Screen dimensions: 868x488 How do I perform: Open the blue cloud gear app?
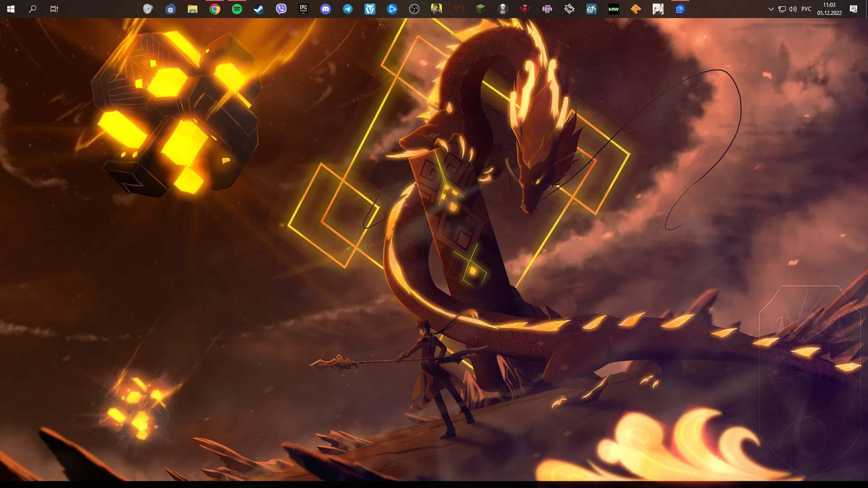[x=171, y=9]
